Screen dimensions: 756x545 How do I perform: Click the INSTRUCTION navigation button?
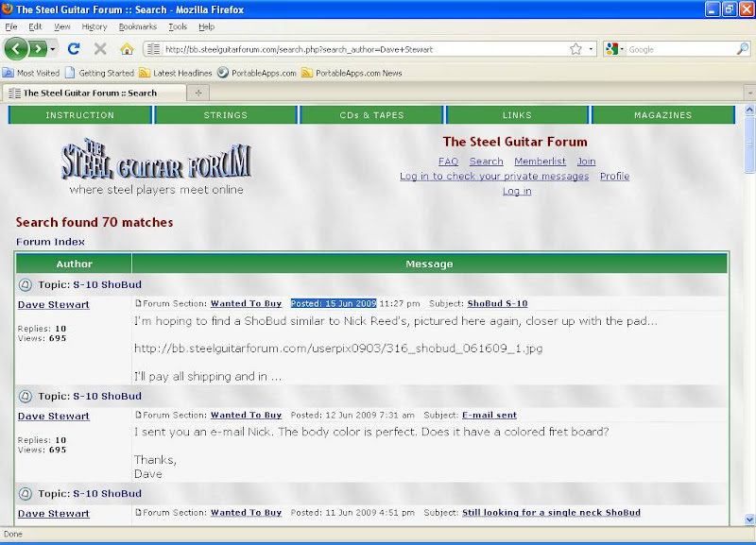coord(80,115)
